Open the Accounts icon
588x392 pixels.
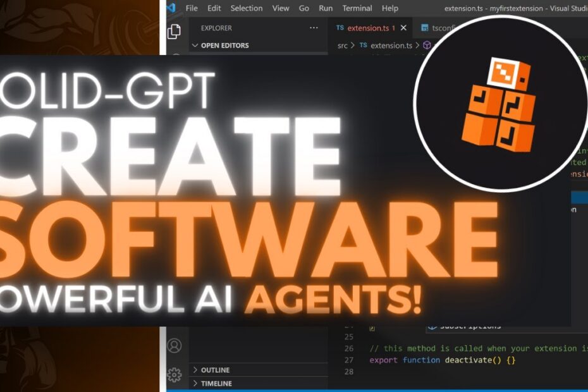point(175,345)
